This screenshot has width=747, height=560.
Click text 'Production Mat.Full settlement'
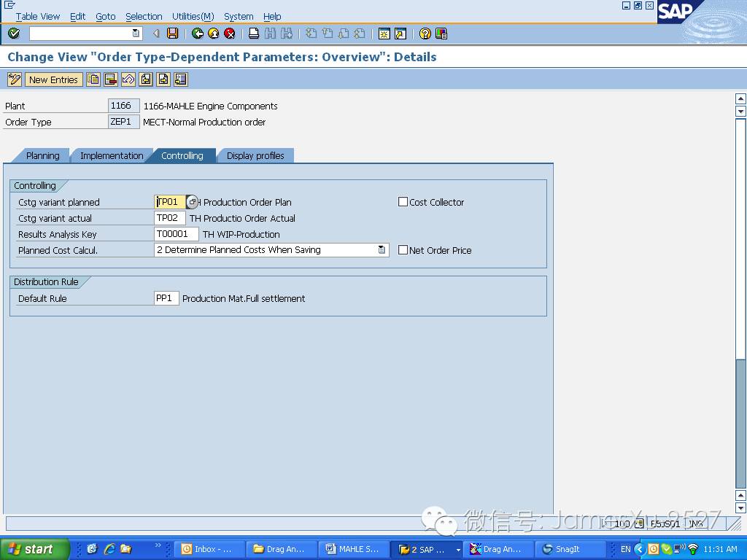click(244, 298)
